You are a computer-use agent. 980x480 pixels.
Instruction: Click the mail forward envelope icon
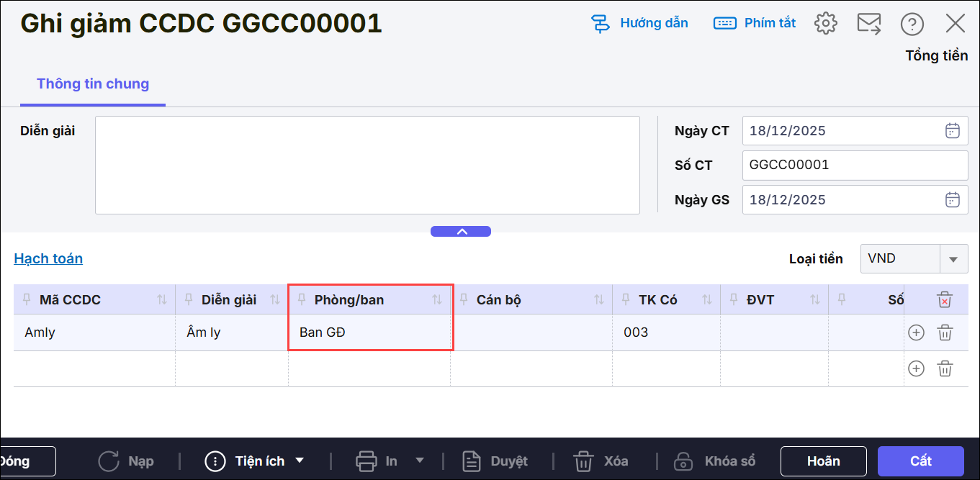point(868,24)
